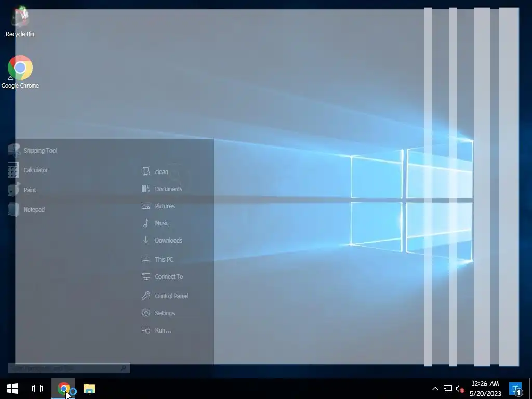The height and width of the screenshot is (399, 532).
Task: Click the Music note icon
Action: tap(146, 223)
